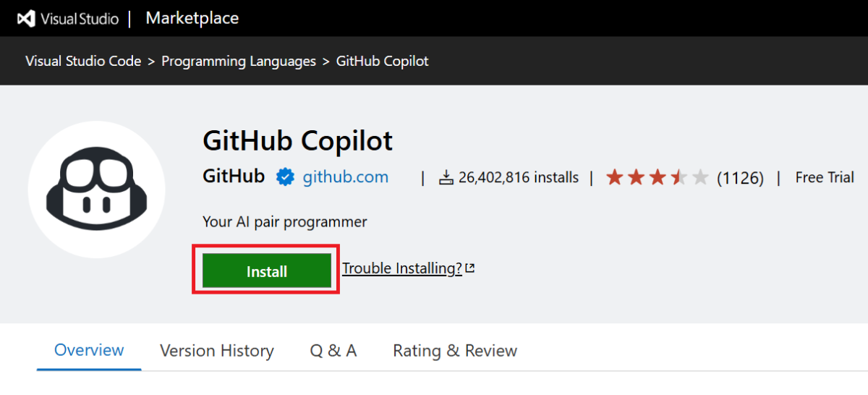Click the gray fifth rating star
This screenshot has width=868, height=395.
[700, 177]
